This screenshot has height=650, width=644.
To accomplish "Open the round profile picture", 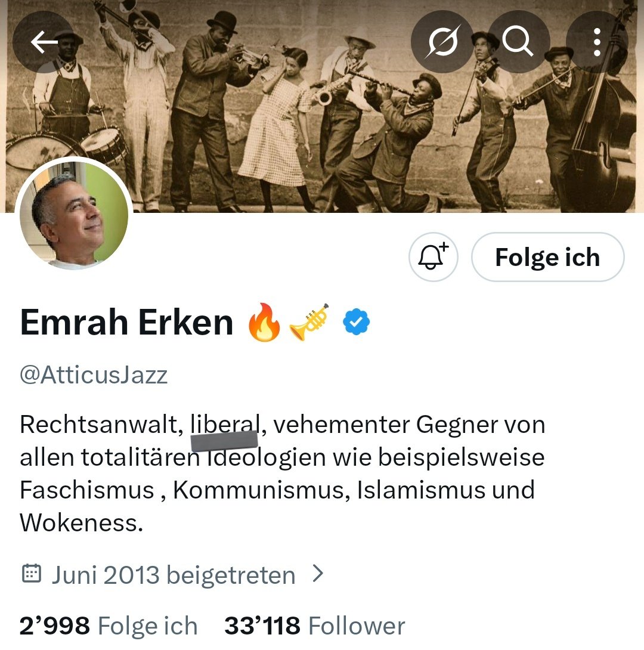I will pyautogui.click(x=74, y=215).
